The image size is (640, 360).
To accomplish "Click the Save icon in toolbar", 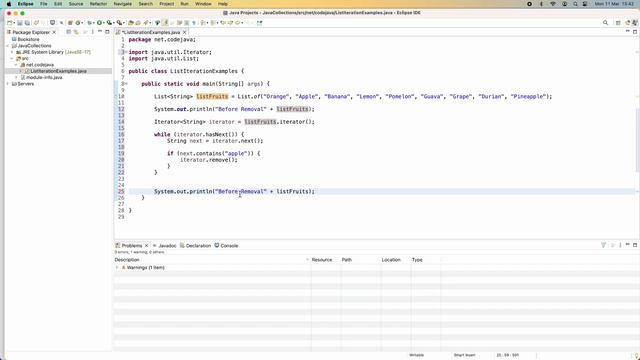I will click(20, 23).
